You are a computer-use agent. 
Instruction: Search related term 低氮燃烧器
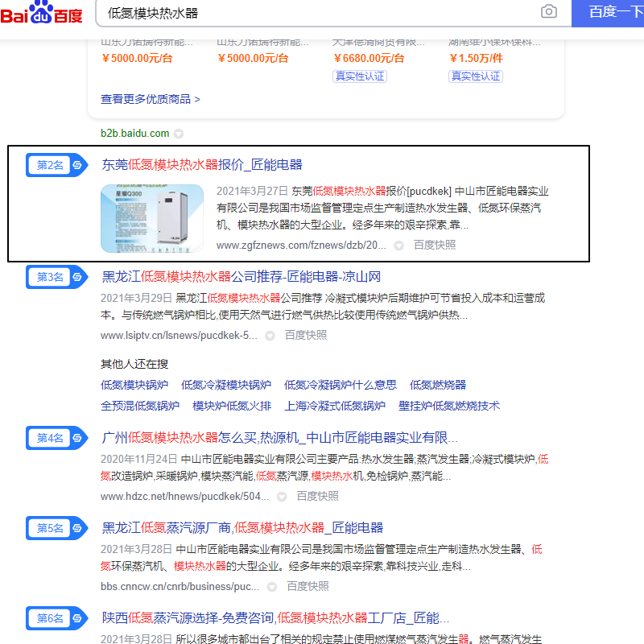(438, 386)
